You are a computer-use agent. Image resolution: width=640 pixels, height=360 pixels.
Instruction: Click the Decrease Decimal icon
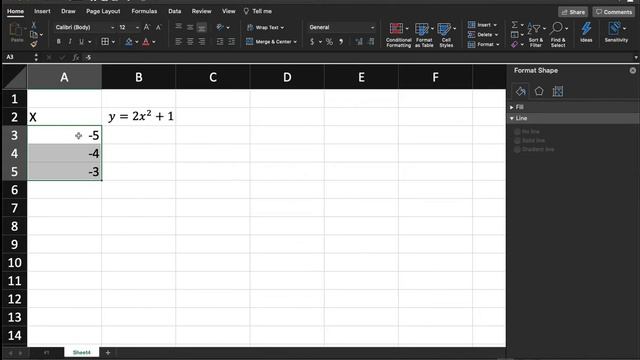pos(371,42)
